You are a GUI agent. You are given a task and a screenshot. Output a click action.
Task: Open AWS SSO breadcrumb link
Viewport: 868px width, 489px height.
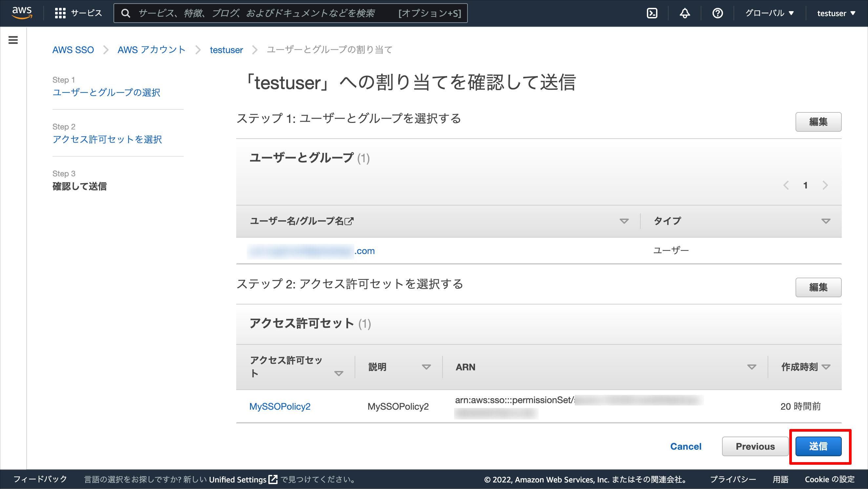click(73, 50)
